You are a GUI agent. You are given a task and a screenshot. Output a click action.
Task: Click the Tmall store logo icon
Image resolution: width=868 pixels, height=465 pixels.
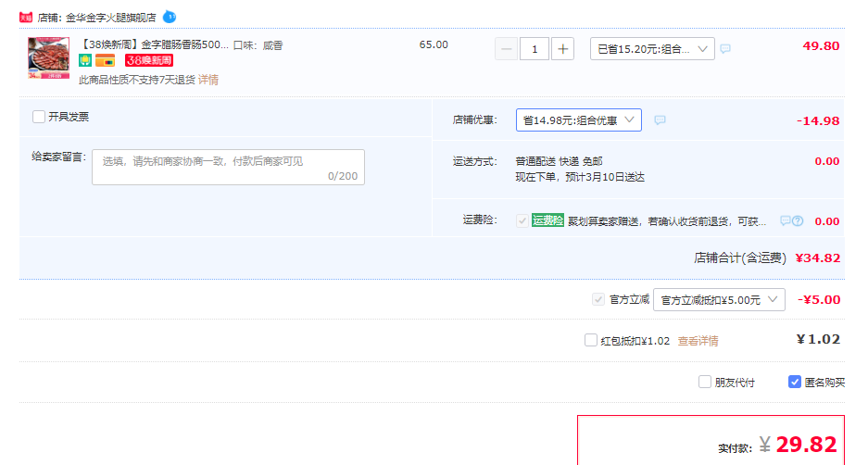[x=25, y=18]
